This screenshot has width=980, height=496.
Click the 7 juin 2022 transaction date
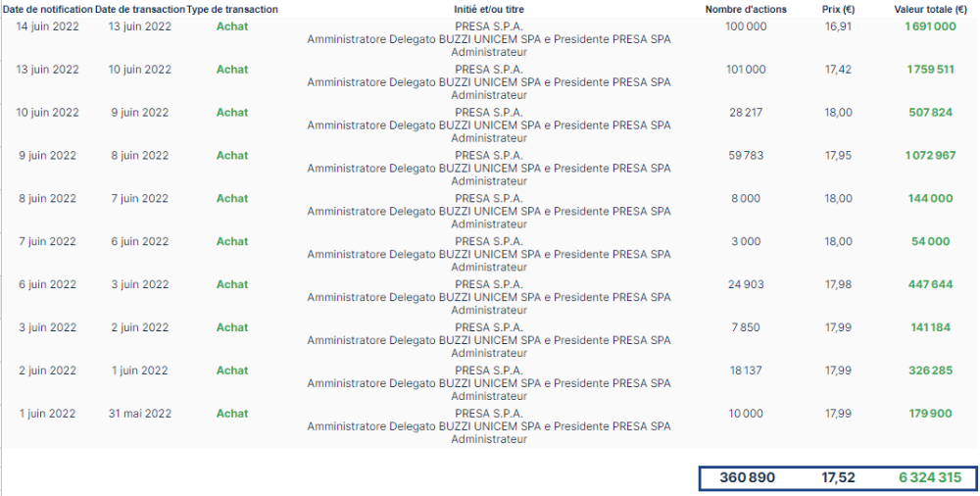(140, 199)
